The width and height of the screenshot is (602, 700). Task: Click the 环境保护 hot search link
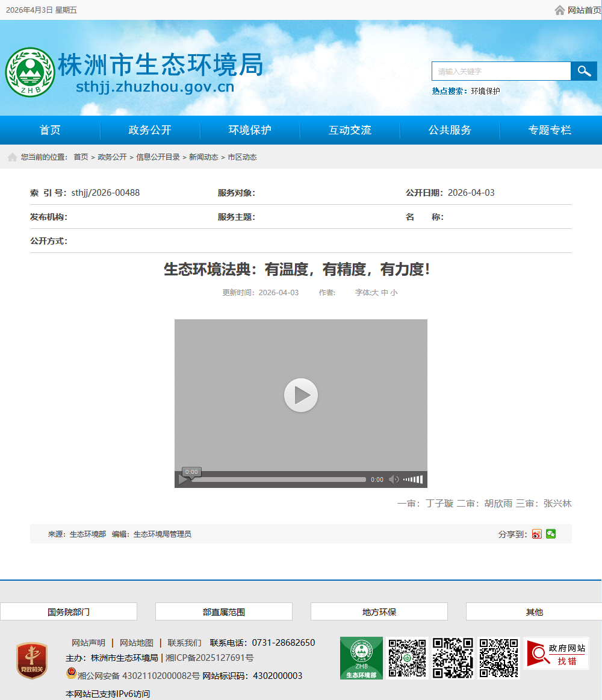click(x=485, y=91)
